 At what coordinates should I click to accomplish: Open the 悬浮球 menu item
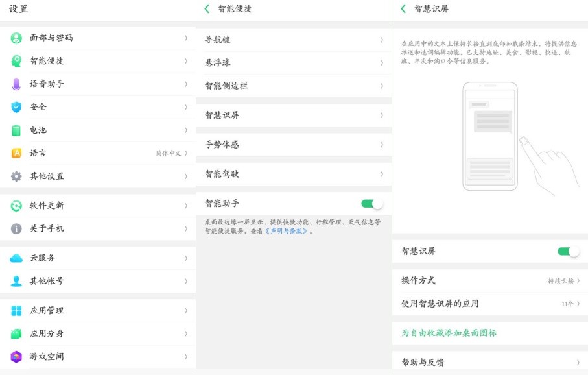(x=294, y=63)
